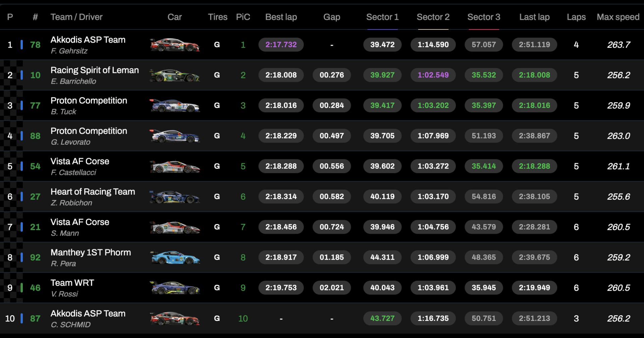The image size is (644, 338).
Task: Click the Racing Spirit of Leman car image
Action: [x=175, y=75]
